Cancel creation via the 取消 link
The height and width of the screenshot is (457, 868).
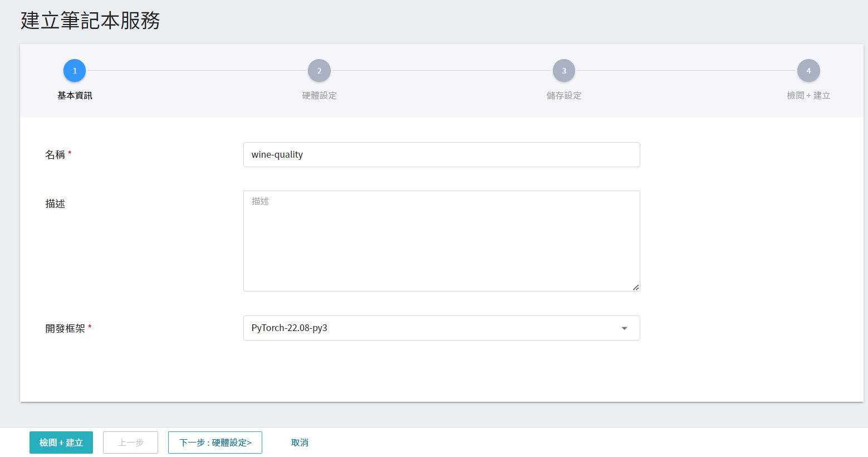(x=300, y=443)
